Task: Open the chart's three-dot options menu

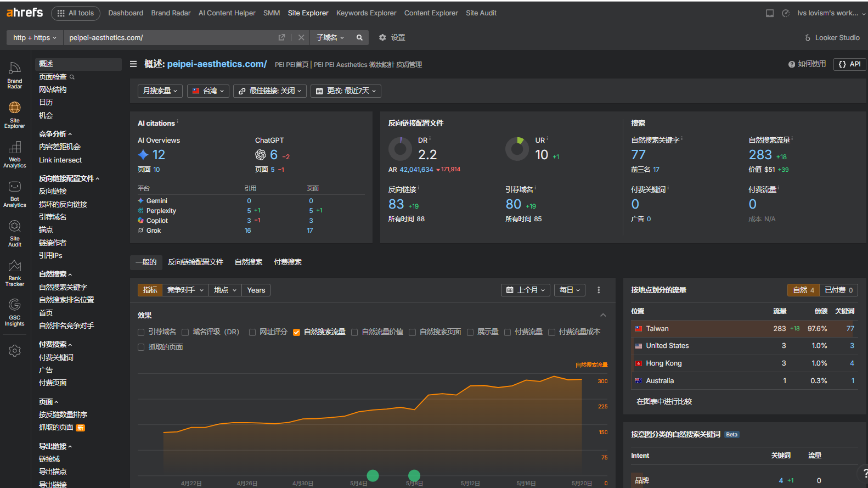Action: click(599, 290)
